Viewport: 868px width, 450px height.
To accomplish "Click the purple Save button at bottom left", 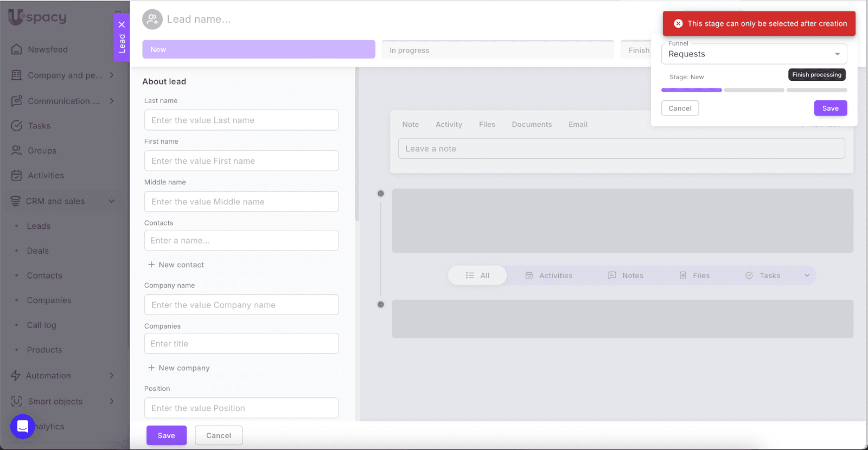I will [x=166, y=435].
